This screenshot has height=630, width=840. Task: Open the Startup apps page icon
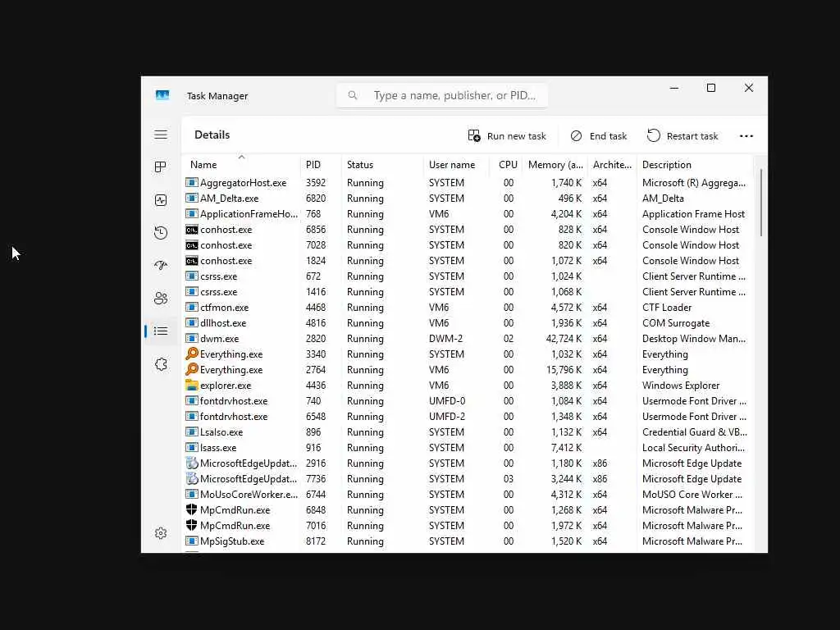coord(161,265)
